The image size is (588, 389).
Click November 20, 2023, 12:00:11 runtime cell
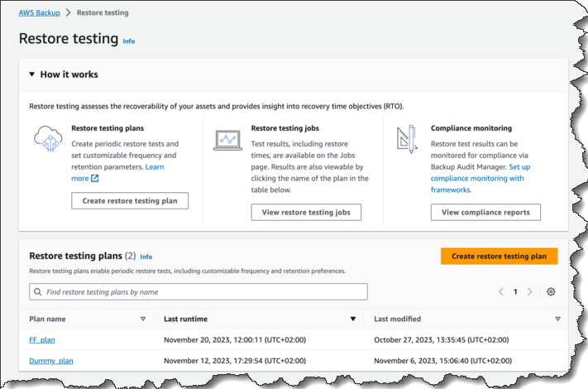[235, 340]
